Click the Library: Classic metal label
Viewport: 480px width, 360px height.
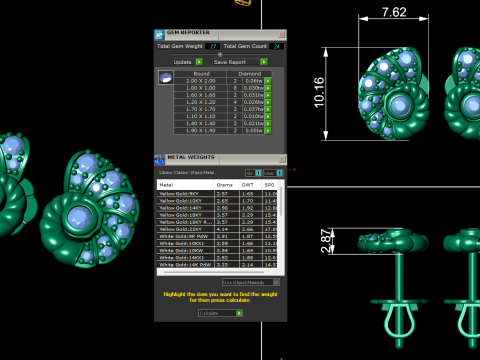tap(186, 173)
